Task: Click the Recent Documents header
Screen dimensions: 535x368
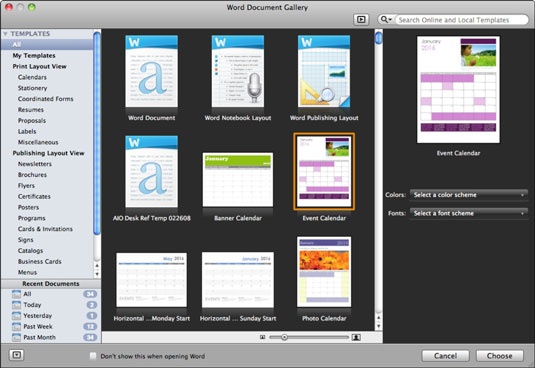Action: 51,284
